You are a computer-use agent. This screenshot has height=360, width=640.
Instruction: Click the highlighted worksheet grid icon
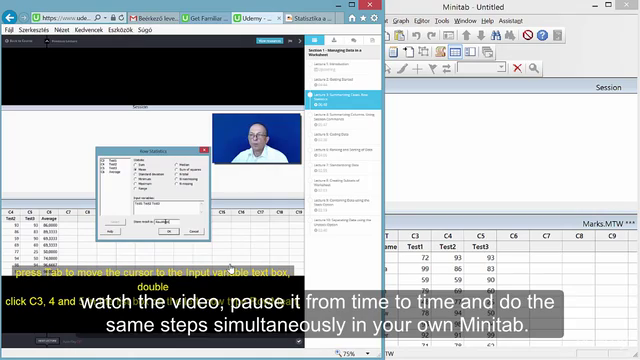(x=455, y=52)
